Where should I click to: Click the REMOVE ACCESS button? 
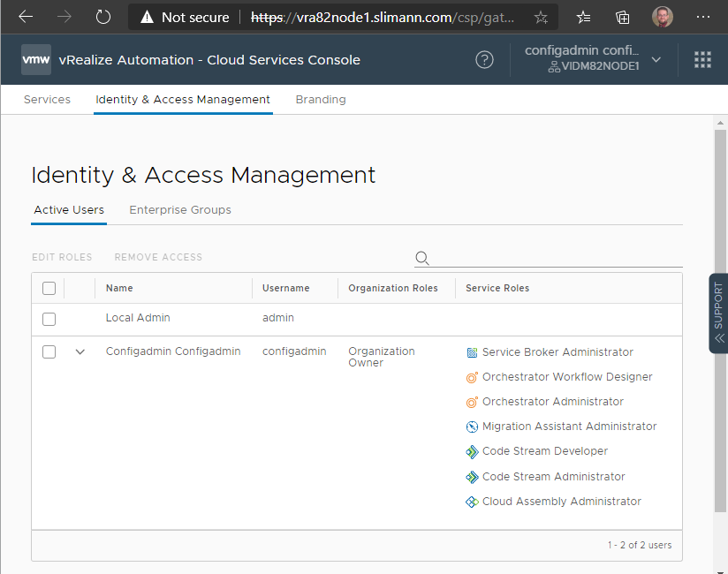tap(158, 257)
